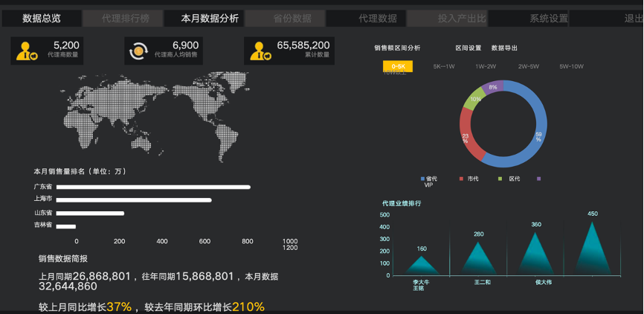Click the 数据导出 export button
644x314 pixels.
tap(504, 48)
